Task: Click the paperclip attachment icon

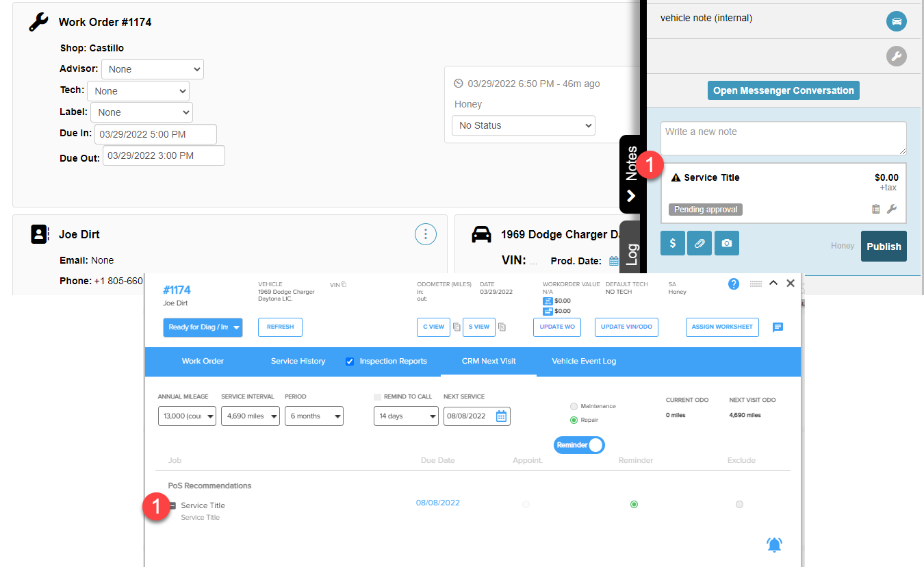Action: click(x=700, y=243)
